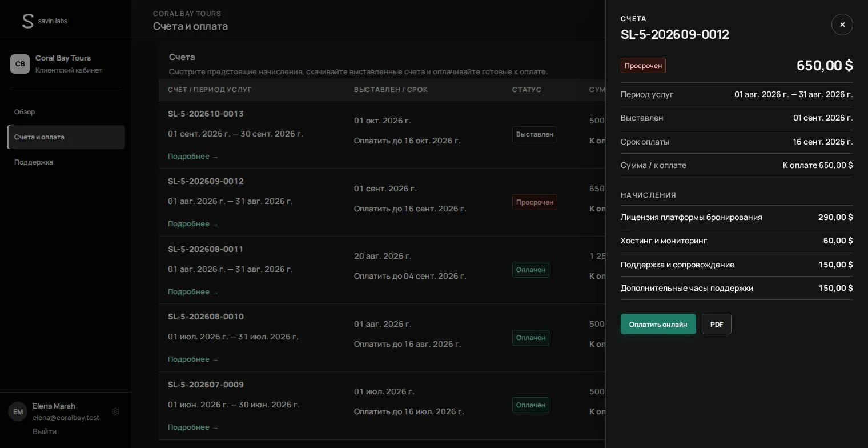Open the Поддержка section
The image size is (868, 448).
pyautogui.click(x=34, y=162)
